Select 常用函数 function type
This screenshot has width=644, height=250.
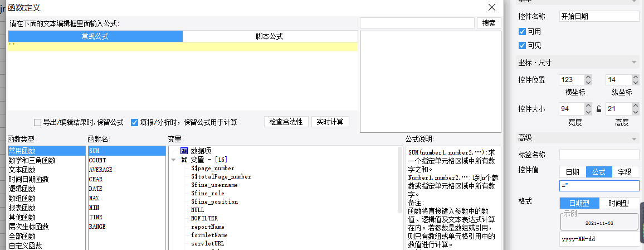coord(47,151)
